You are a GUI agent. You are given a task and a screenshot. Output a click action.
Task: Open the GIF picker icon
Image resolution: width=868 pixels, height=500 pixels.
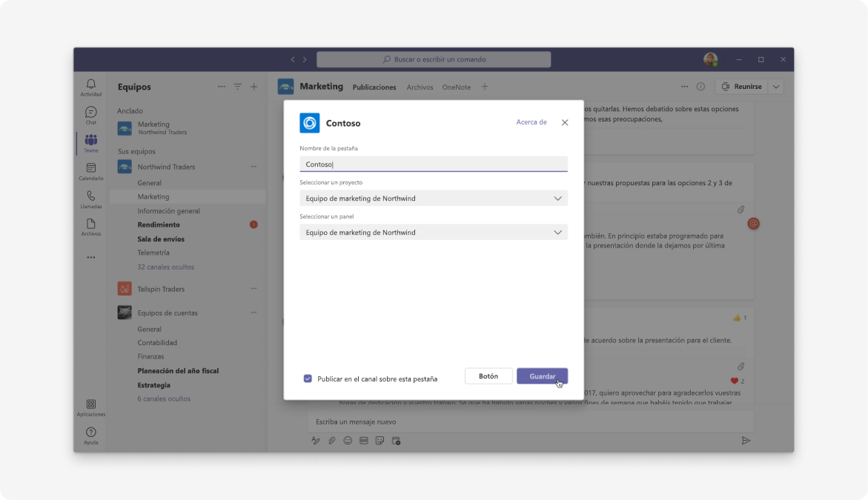click(364, 440)
